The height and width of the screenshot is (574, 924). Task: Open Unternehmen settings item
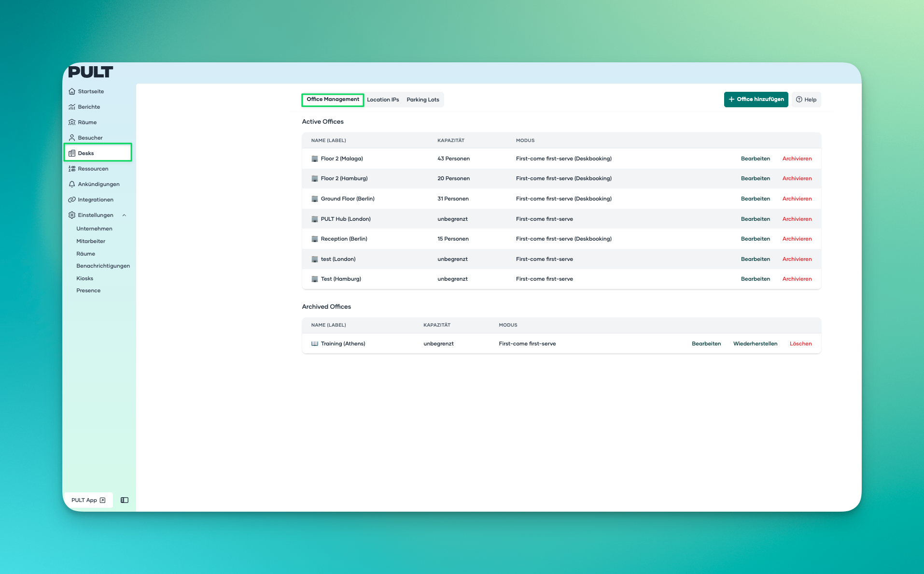click(94, 229)
